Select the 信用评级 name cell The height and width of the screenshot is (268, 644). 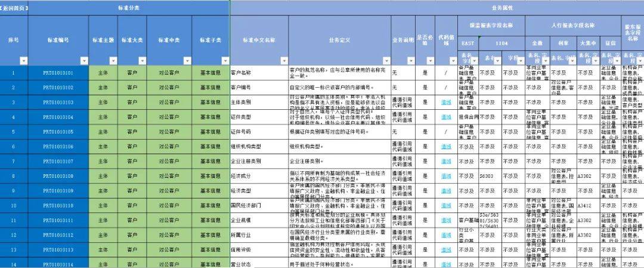point(259,249)
